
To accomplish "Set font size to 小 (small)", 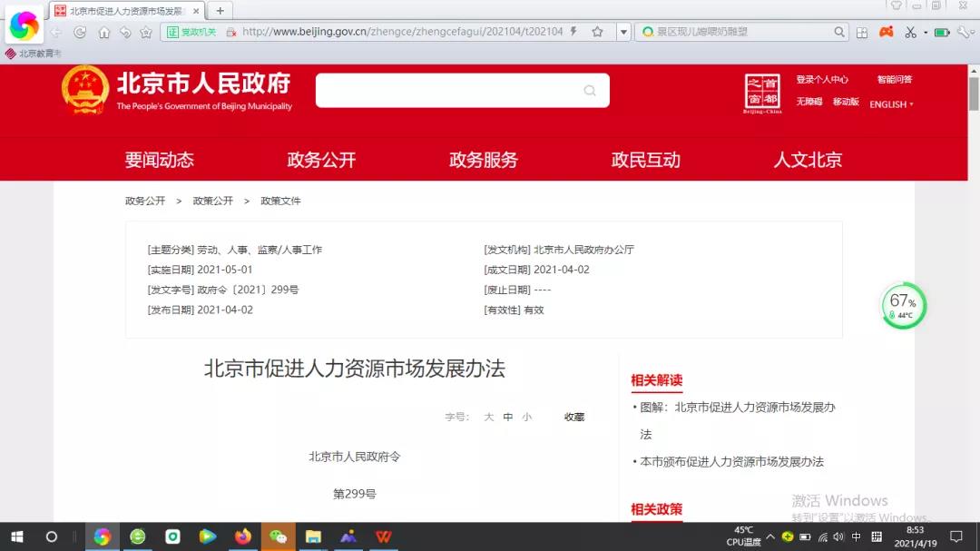I will pos(527,418).
